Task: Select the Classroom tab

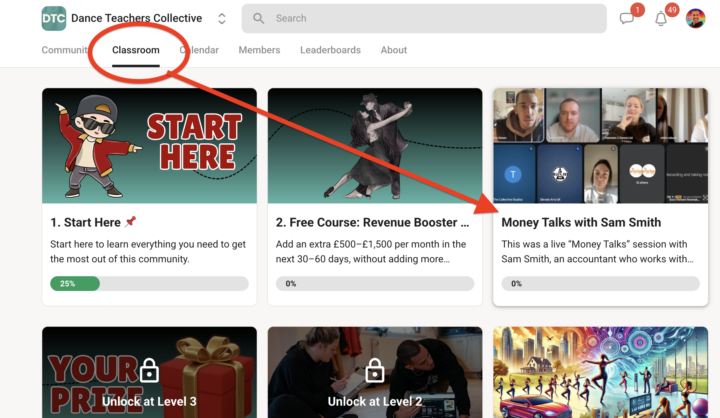Action: (x=136, y=50)
